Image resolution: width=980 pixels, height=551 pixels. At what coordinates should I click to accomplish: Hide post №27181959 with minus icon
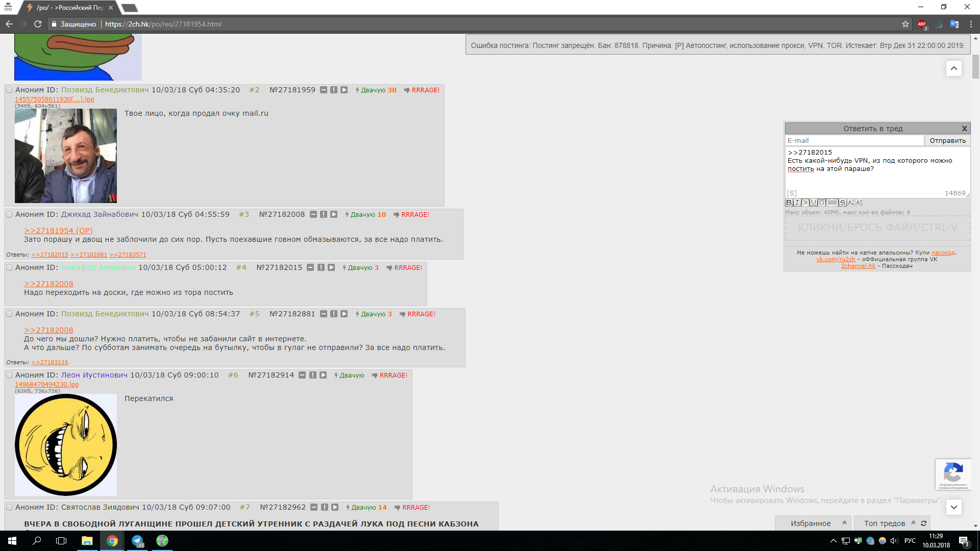(324, 90)
